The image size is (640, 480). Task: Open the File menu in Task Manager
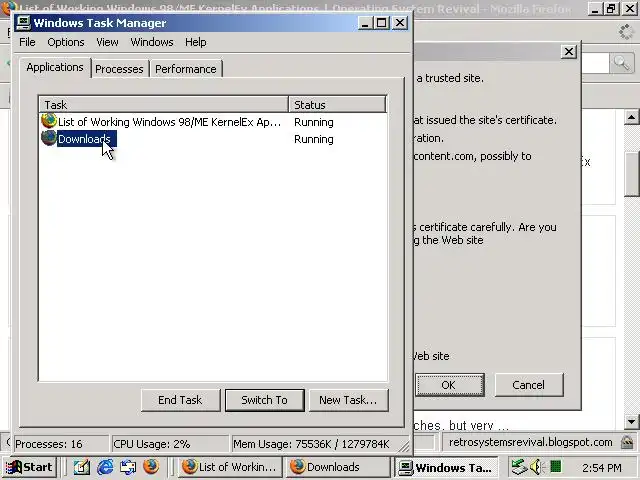click(x=27, y=42)
